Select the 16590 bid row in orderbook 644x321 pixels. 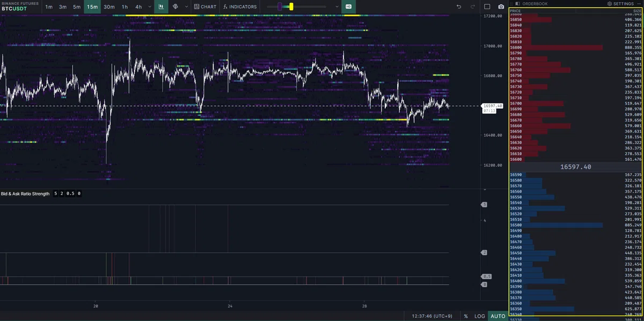click(576, 175)
